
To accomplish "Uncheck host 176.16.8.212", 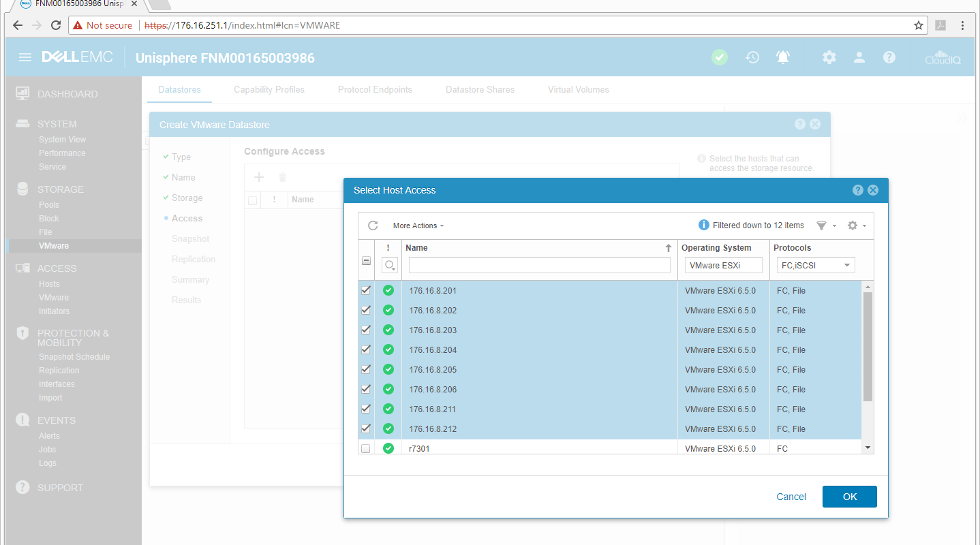I will click(366, 429).
